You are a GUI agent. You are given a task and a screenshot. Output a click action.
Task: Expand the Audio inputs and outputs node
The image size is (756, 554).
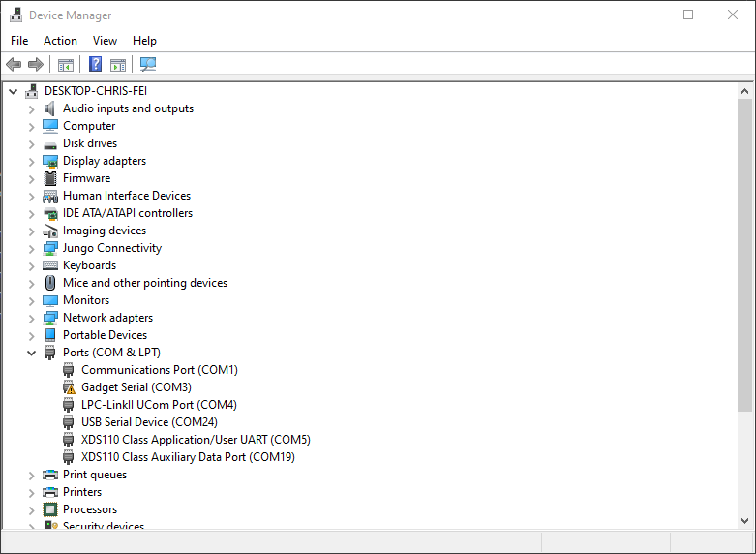(31, 109)
